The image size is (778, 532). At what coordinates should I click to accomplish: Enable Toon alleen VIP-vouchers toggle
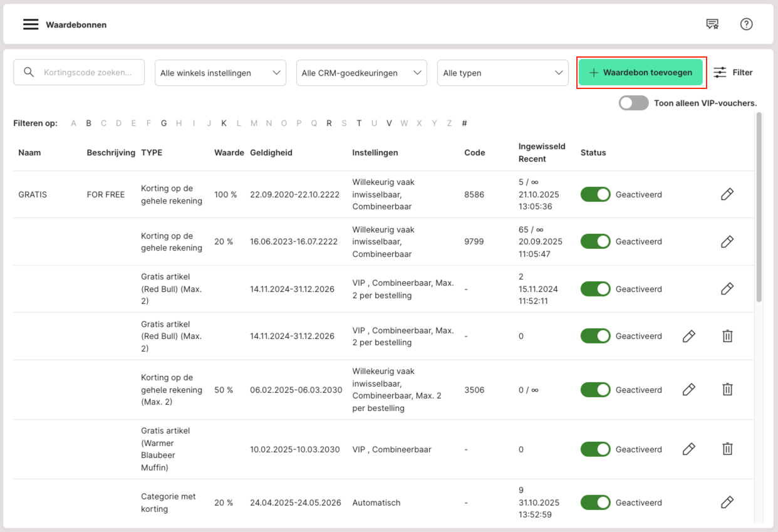[633, 103]
